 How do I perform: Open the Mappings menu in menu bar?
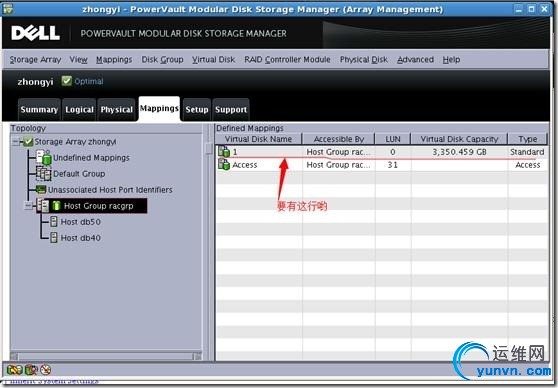click(114, 59)
